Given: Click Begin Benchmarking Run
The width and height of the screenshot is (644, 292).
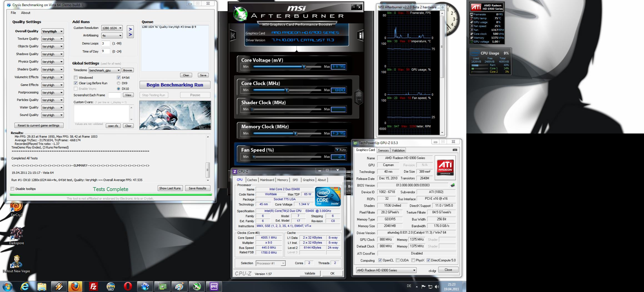Looking at the screenshot, I should point(175,85).
